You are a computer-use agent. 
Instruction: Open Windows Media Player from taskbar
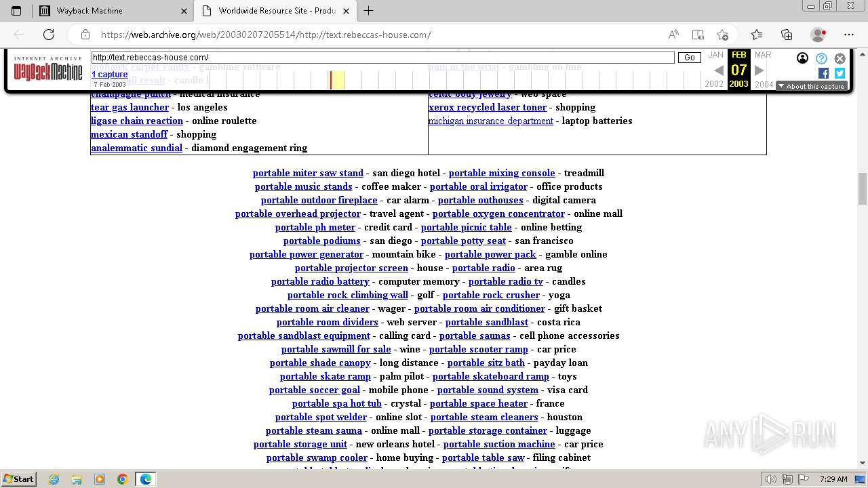point(99,479)
